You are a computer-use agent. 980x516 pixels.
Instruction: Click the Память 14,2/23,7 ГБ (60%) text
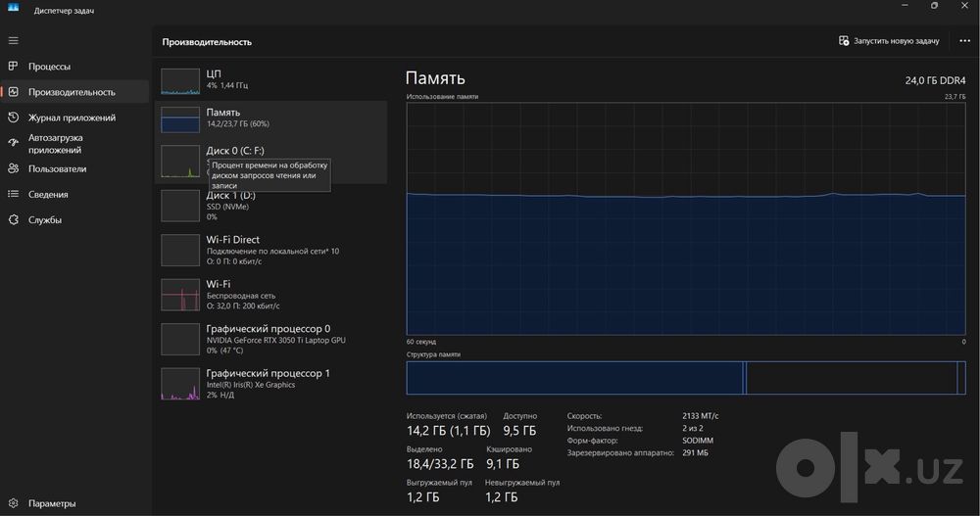237,123
